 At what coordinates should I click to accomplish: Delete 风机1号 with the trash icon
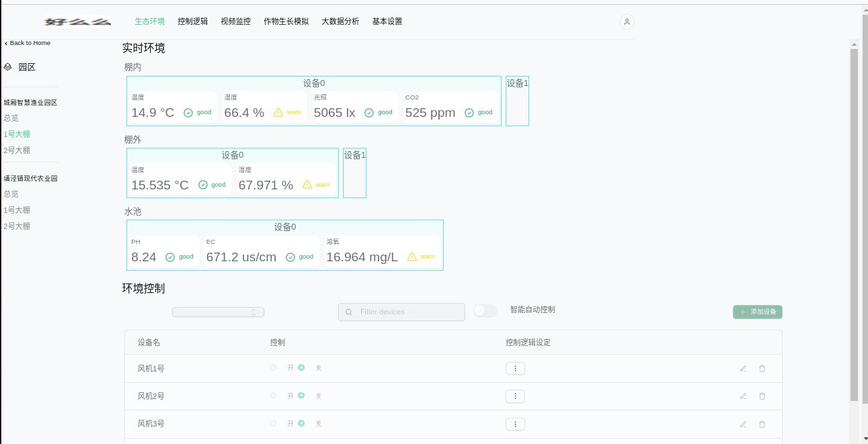coord(762,368)
